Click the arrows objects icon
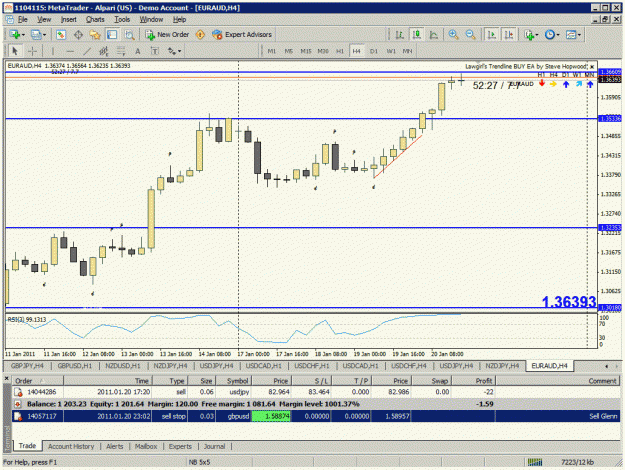The image size is (625, 470). coord(172,51)
